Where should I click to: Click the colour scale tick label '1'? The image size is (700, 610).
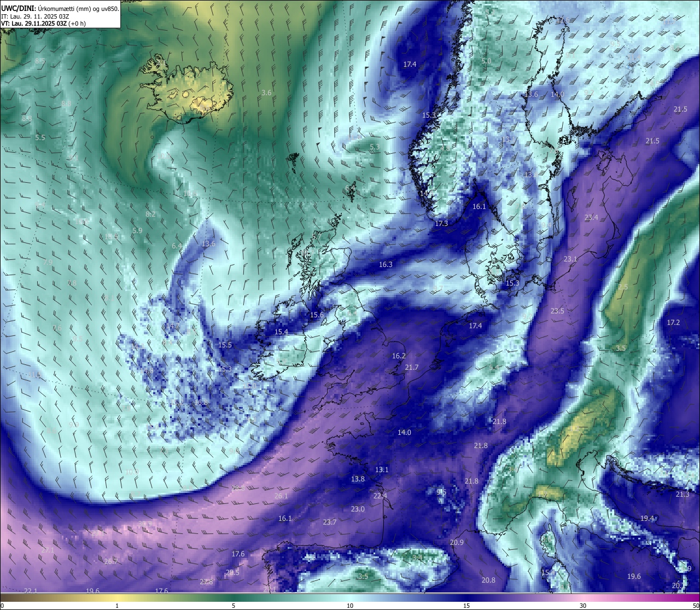point(117,606)
